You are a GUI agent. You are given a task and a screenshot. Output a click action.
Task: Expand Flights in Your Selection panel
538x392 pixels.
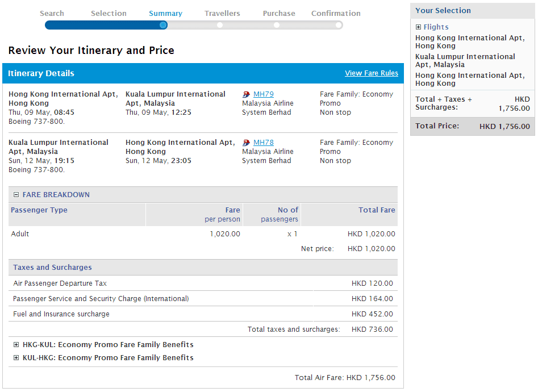click(x=419, y=27)
